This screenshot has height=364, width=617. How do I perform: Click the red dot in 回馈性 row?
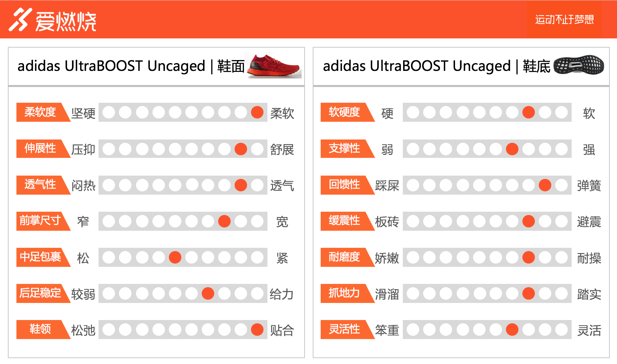pyautogui.click(x=545, y=185)
